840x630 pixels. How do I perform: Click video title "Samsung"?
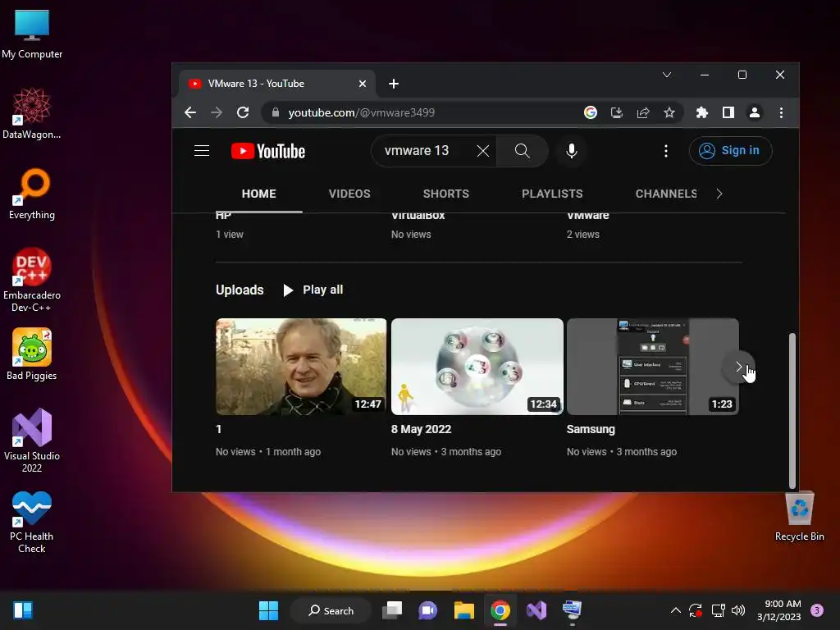[591, 429]
